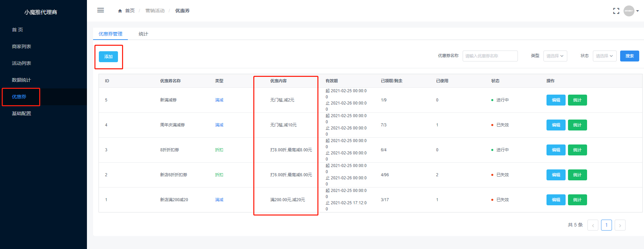Open 商家列表 in the sidebar
644x249 pixels.
[x=21, y=46]
